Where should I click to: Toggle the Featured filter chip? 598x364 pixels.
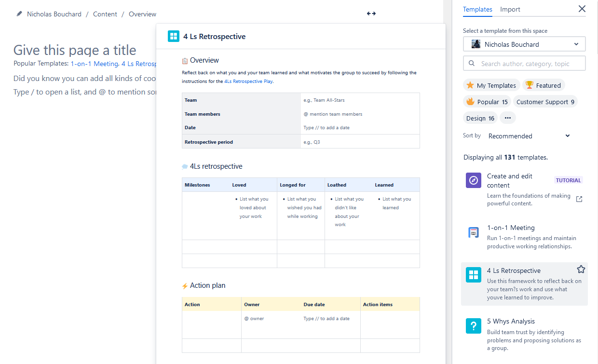click(x=544, y=85)
